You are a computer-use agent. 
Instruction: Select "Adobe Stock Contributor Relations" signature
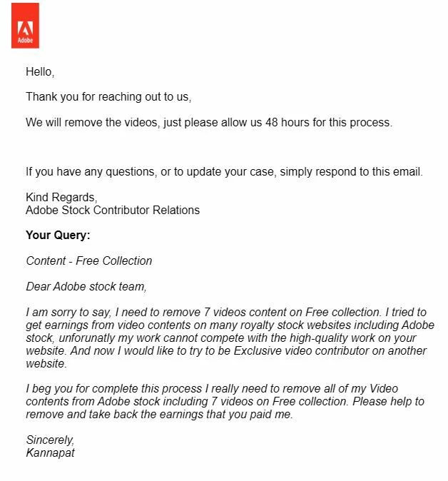pos(113,211)
